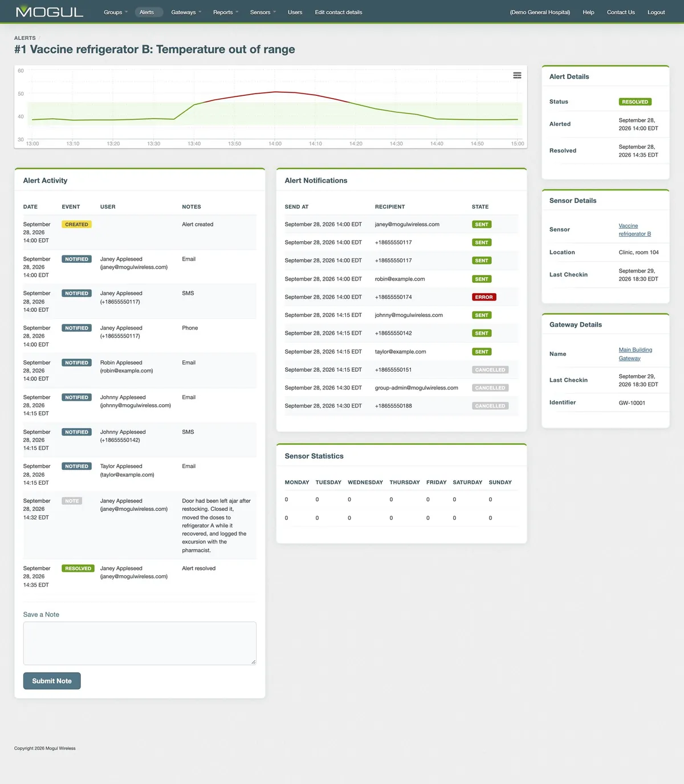The image size is (684, 784).
Task: Click the ALERTS breadcrumb
Action: point(25,38)
